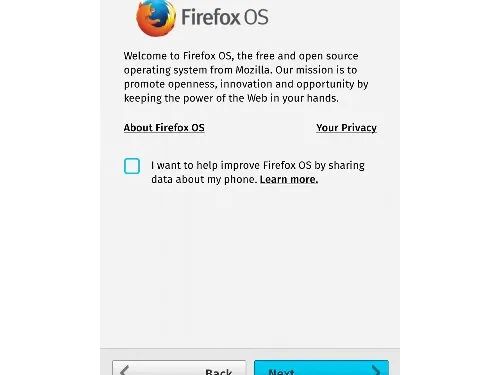This screenshot has height=375, width=500.
Task: Enable sharing data about my phone checkbox
Action: (132, 166)
